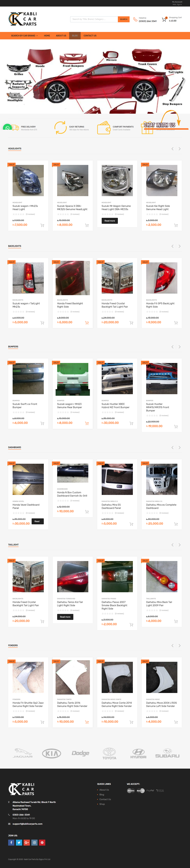This screenshot has height=868, width=190.
Task: Click the WhatsApp chat icon
Action: pyautogui.click(x=7, y=128)
